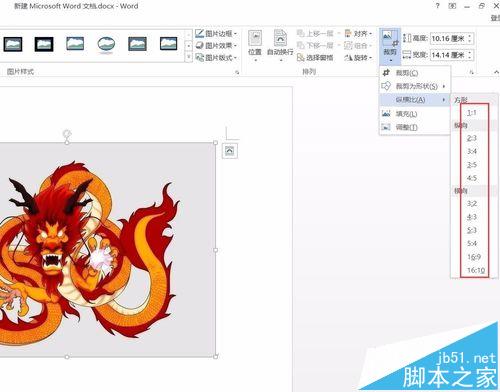500x392 pixels.
Task: Click the height icon beside 高度
Action: pyautogui.click(x=407, y=38)
